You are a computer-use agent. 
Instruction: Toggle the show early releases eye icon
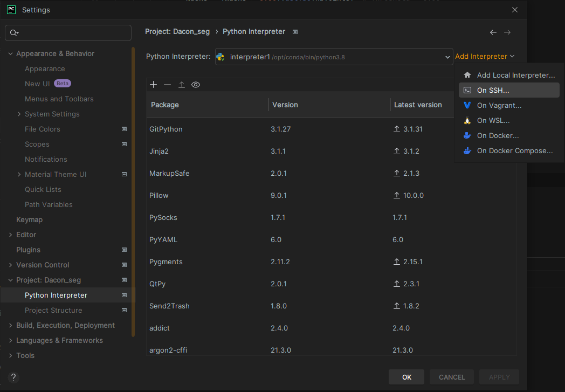196,85
